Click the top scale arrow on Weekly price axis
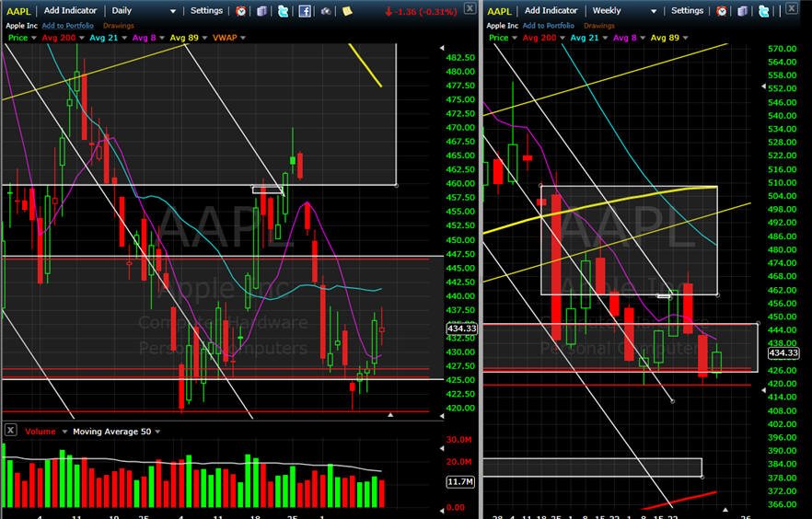This screenshot has height=519, width=812. click(x=763, y=86)
